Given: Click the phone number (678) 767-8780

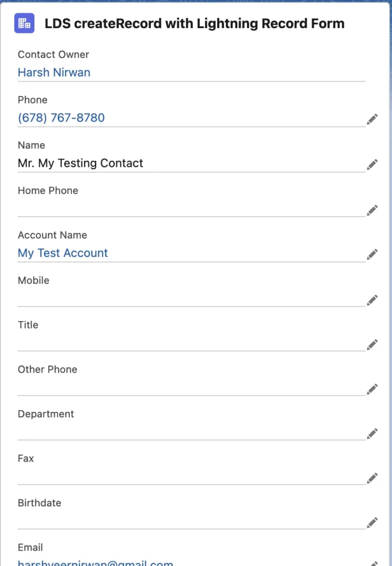Looking at the screenshot, I should point(61,118).
